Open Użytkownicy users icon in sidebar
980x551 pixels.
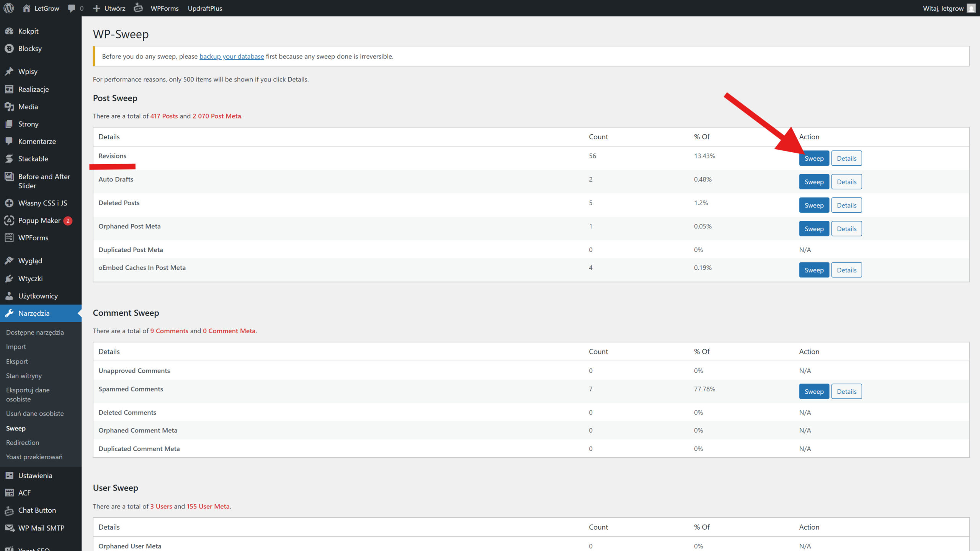tap(9, 296)
